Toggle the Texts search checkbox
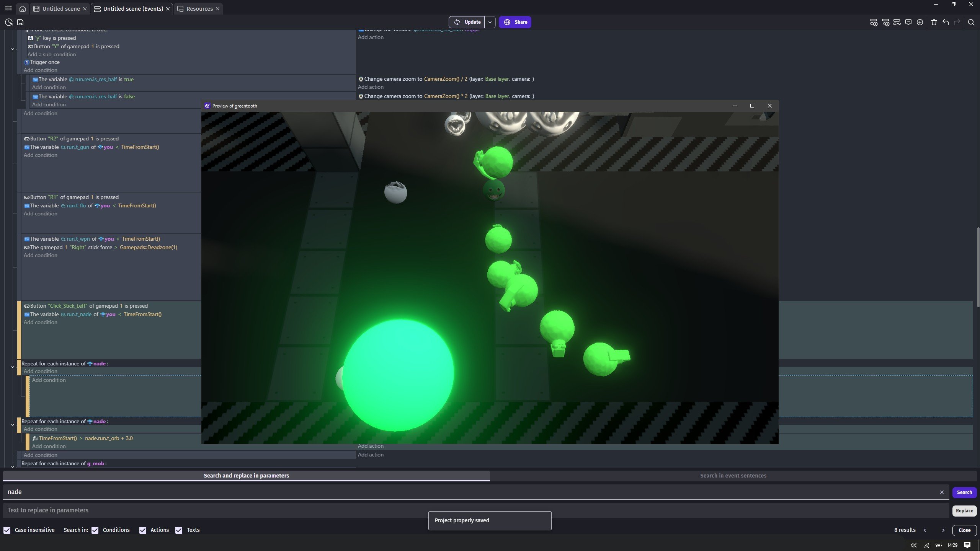 click(179, 530)
